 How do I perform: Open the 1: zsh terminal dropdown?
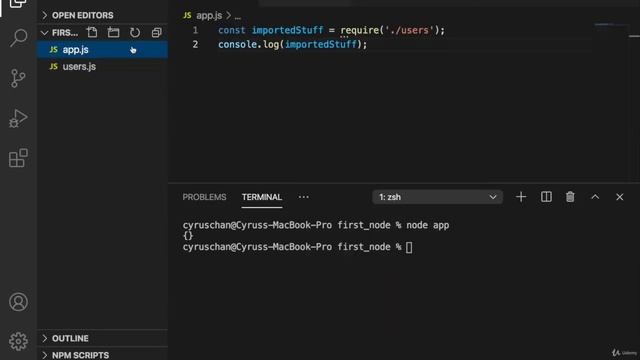[437, 197]
